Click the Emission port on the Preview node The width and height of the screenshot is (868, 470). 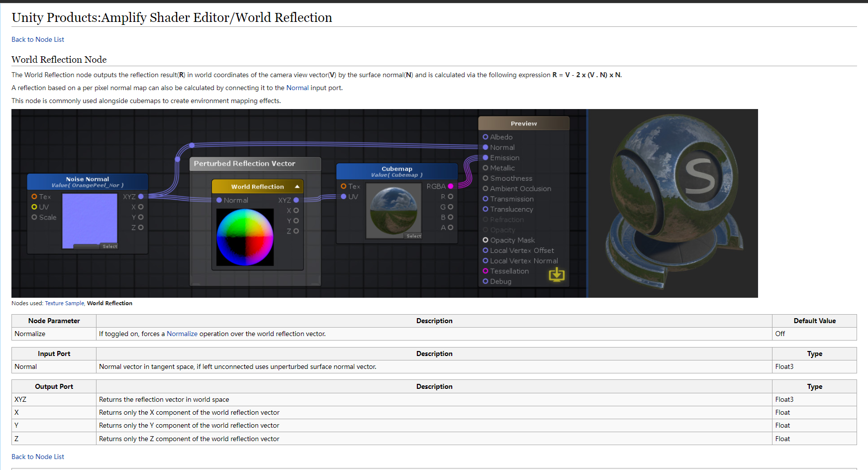pos(485,157)
